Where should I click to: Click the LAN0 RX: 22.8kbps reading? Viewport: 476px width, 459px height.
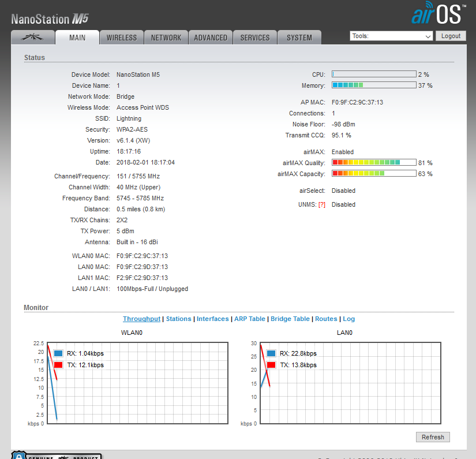(x=298, y=353)
